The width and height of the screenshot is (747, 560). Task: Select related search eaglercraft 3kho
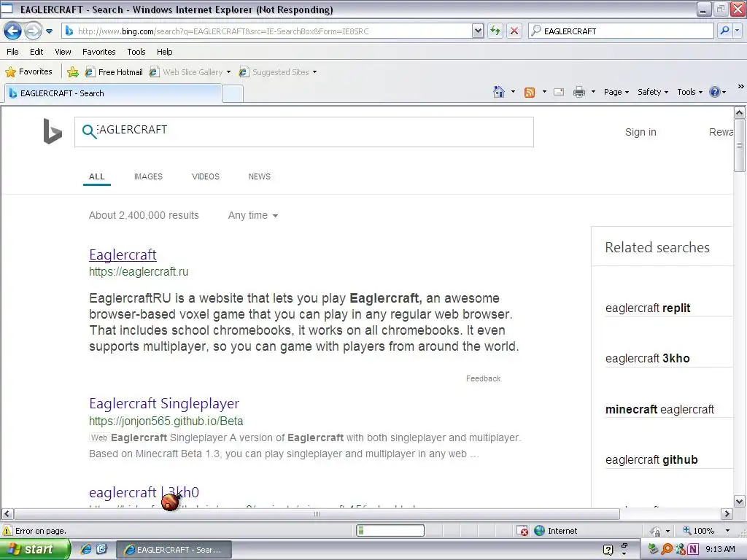coord(648,359)
